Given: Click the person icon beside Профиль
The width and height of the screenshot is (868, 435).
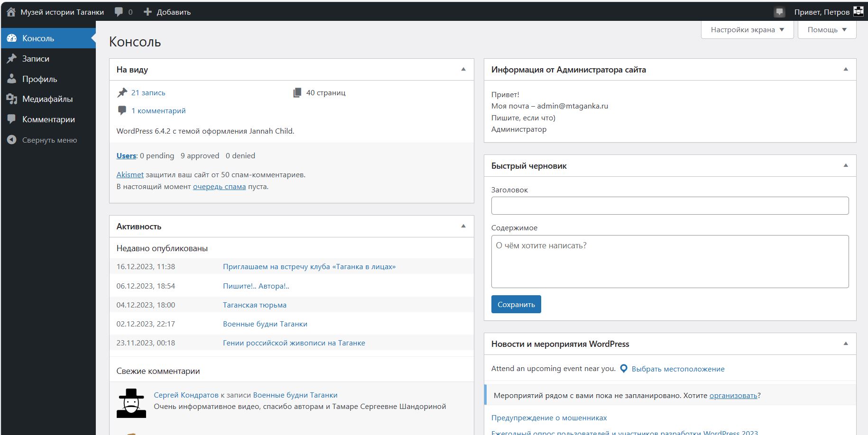Looking at the screenshot, I should click(12, 79).
